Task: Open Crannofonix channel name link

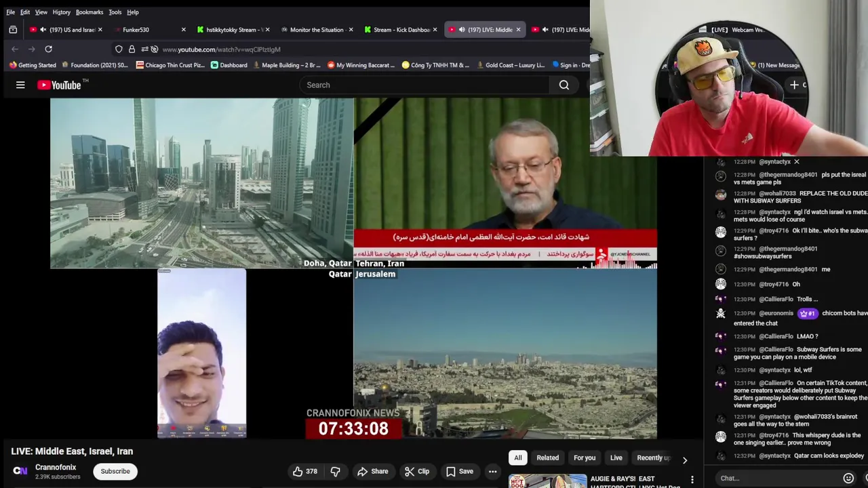Action: coord(56,468)
